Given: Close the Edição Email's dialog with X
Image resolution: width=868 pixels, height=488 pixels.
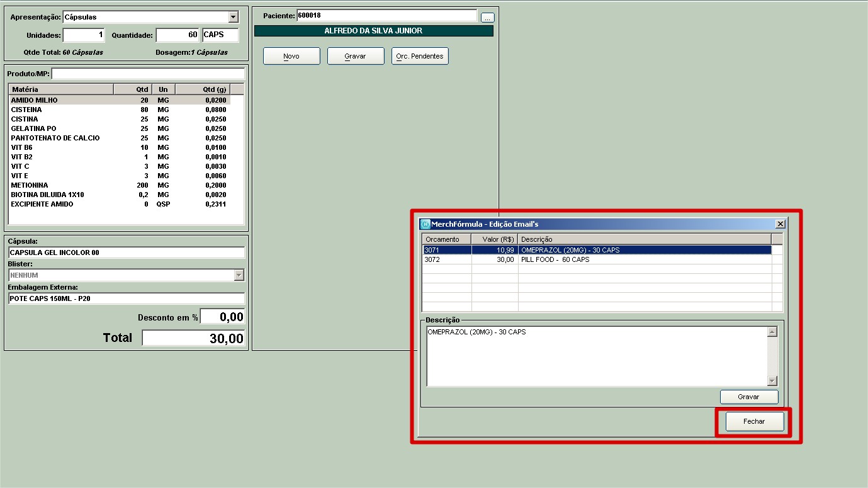Looking at the screenshot, I should coord(780,224).
